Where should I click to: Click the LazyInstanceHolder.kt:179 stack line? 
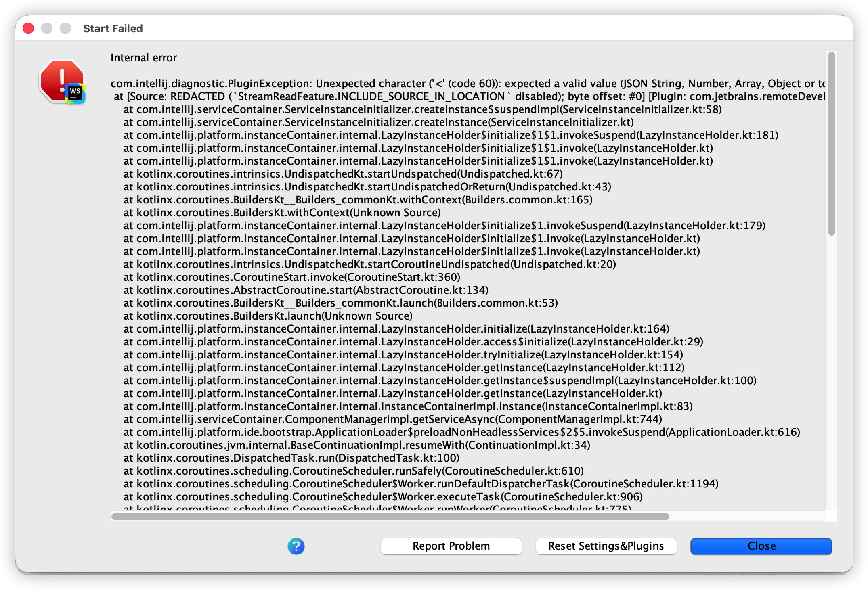pos(444,226)
